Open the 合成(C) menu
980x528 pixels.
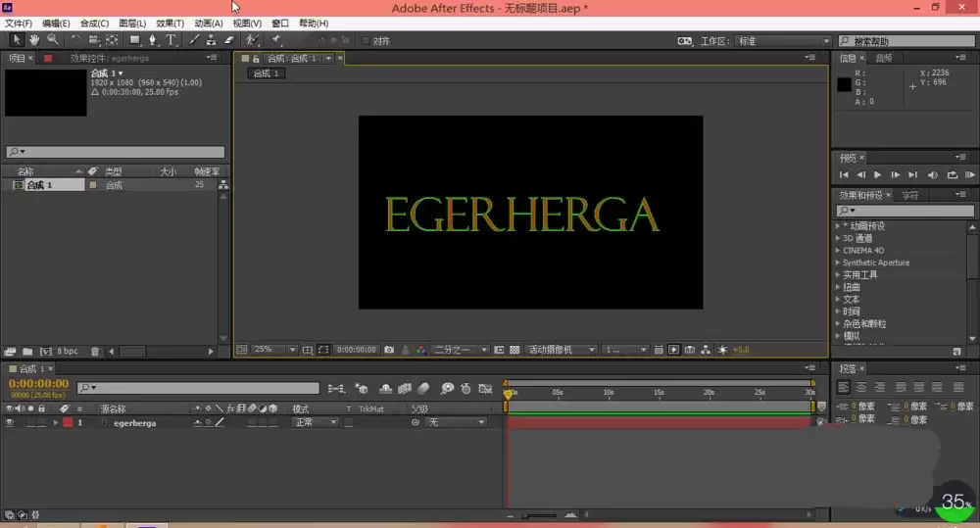tap(94, 24)
